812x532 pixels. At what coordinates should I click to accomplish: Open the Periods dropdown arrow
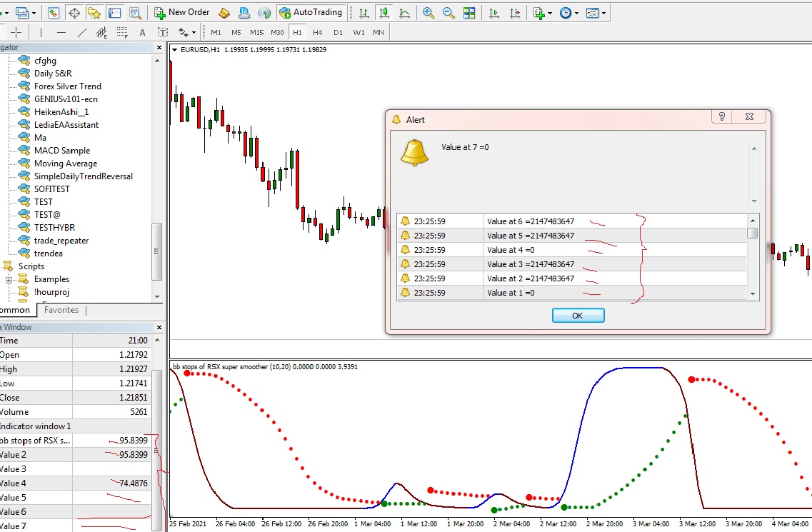tap(576, 13)
